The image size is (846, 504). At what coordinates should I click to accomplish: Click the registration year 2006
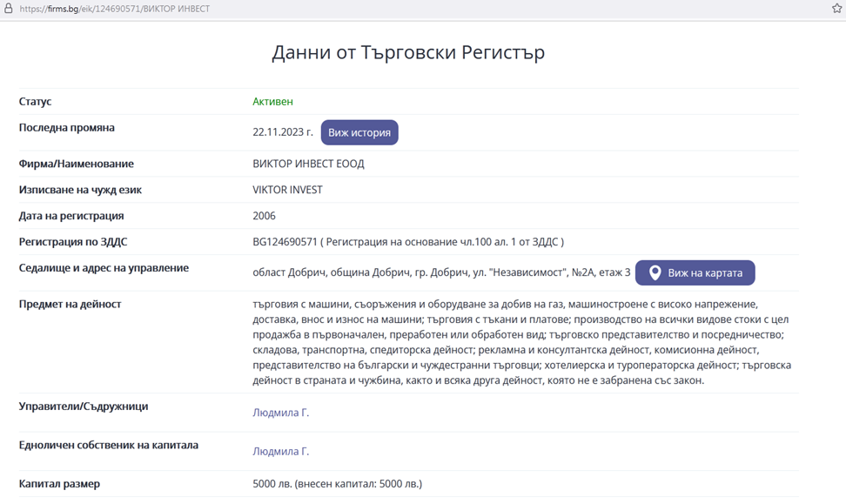click(x=264, y=216)
